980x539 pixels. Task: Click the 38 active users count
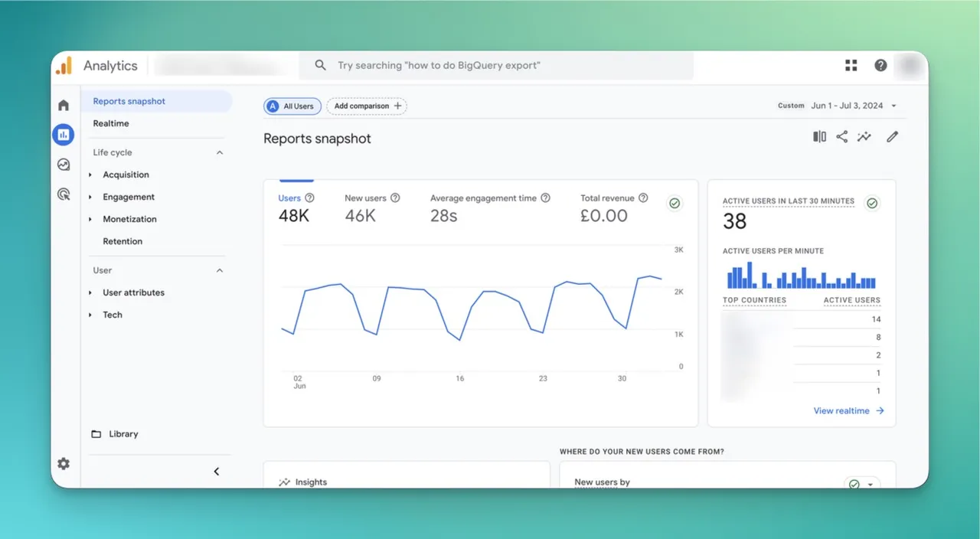coord(734,222)
